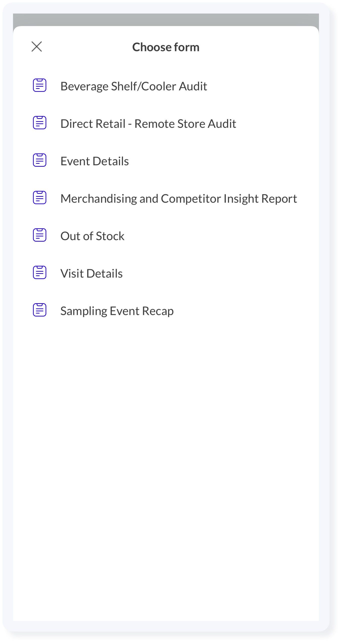The image size is (342, 644).
Task: Select the form icon beside Event Details
Action: (x=40, y=161)
